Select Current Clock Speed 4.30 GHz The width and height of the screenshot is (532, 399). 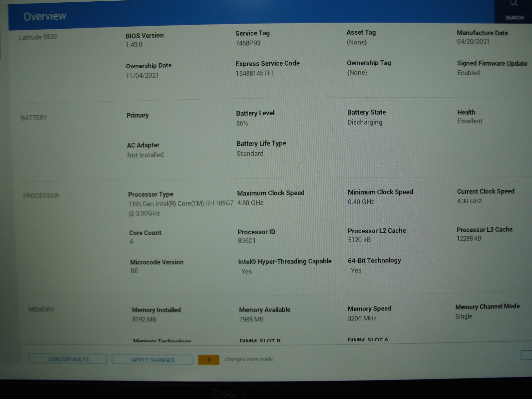pos(469,201)
